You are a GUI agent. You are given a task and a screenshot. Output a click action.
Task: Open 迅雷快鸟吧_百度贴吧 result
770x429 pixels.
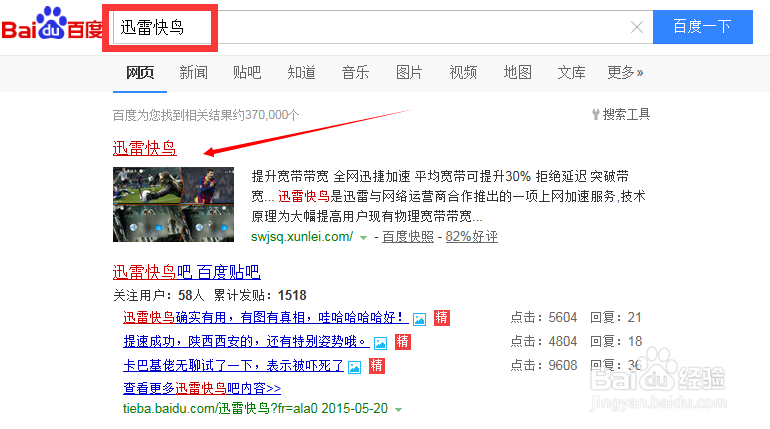(187, 271)
